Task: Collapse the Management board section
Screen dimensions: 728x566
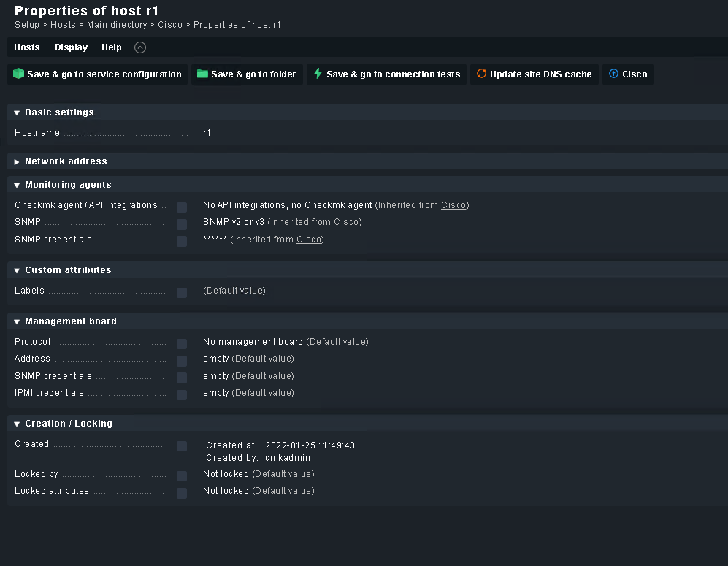Action: click(17, 322)
